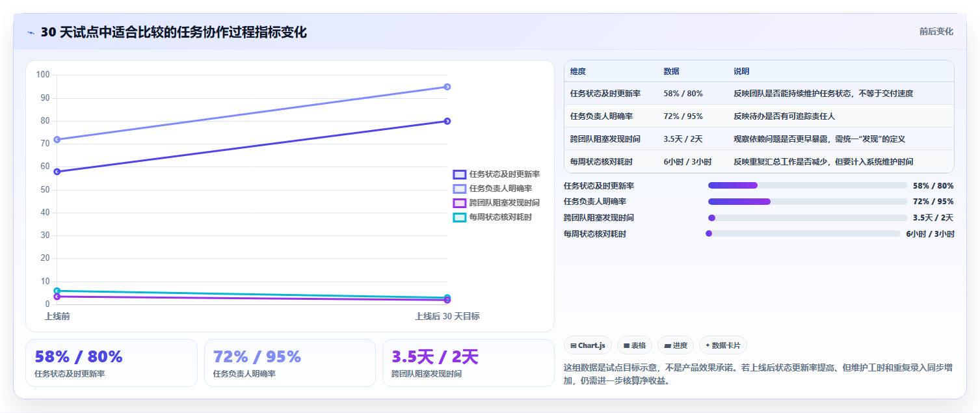The width and height of the screenshot is (980, 413).
Task: Click the 100 value on the y-axis
Action: (x=43, y=75)
